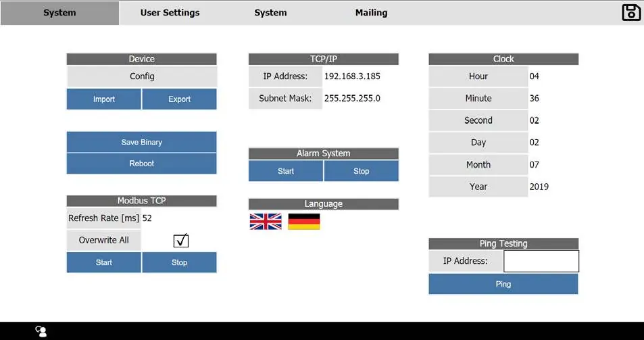Click the Modbus TCP section header
Screen dimensions: 644x340
tap(142, 201)
